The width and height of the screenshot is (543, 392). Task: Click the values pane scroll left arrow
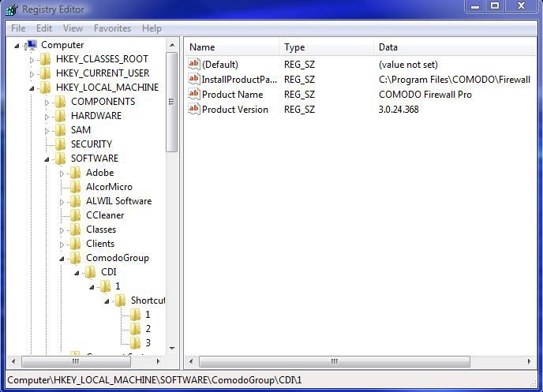point(191,361)
